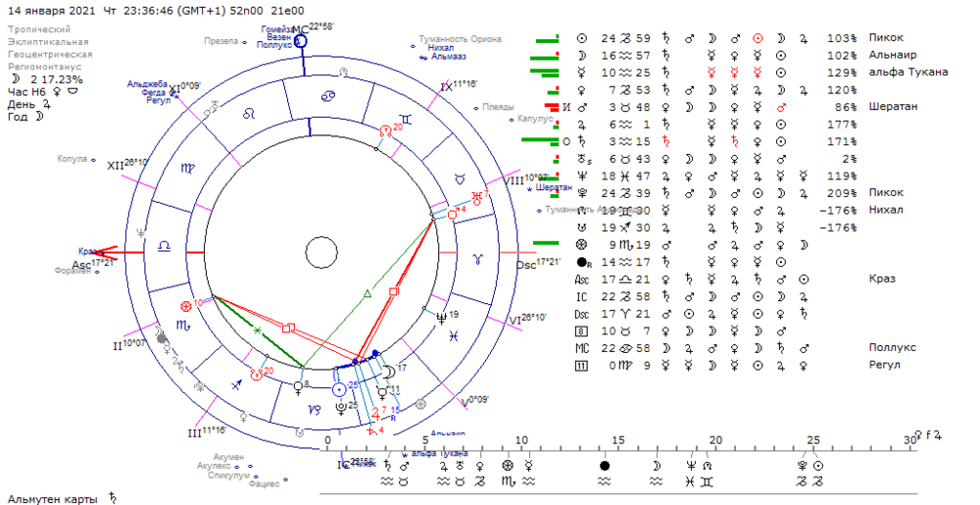Select the green bar next to the Part of Fortune row
This screenshot has height=505, width=980.
pyautogui.click(x=546, y=242)
